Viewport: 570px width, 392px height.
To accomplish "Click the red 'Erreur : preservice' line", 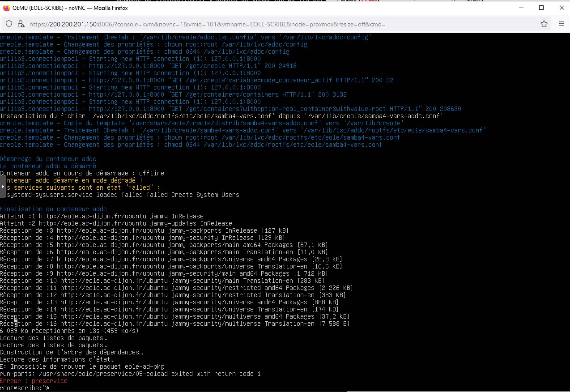I will pyautogui.click(x=34, y=381).
